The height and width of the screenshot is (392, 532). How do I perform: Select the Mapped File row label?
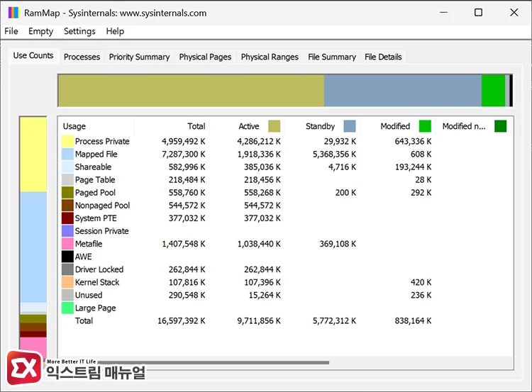point(96,154)
